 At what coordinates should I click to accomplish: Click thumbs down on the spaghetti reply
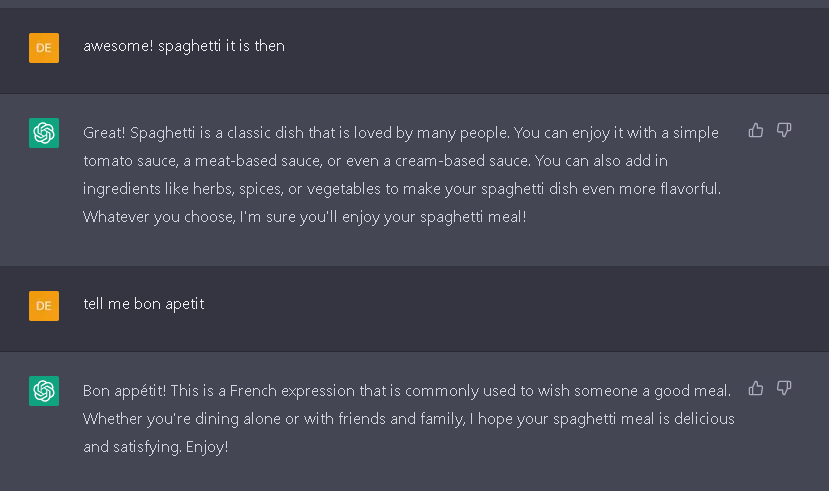coord(784,130)
